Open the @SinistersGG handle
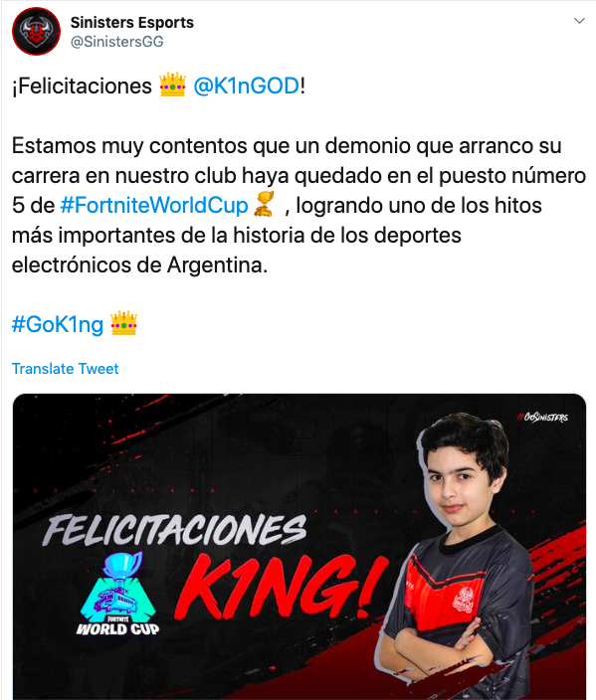This screenshot has width=596, height=700. tap(117, 42)
